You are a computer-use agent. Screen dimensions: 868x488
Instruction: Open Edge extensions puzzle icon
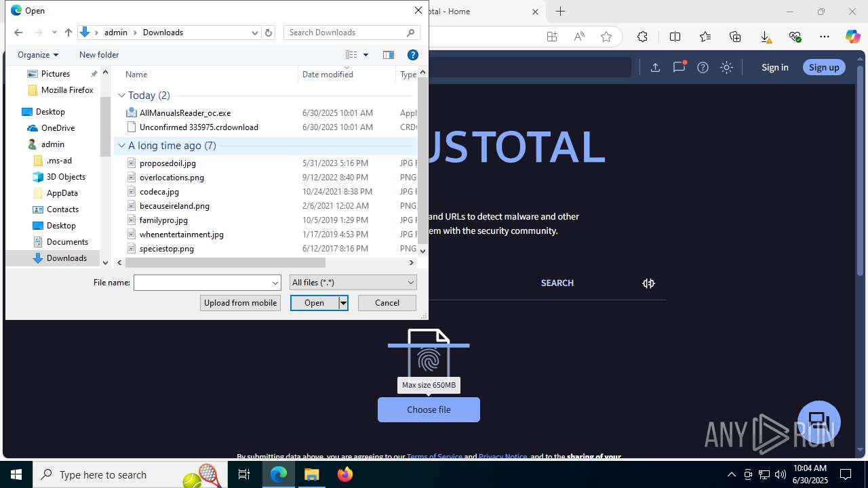pos(642,37)
